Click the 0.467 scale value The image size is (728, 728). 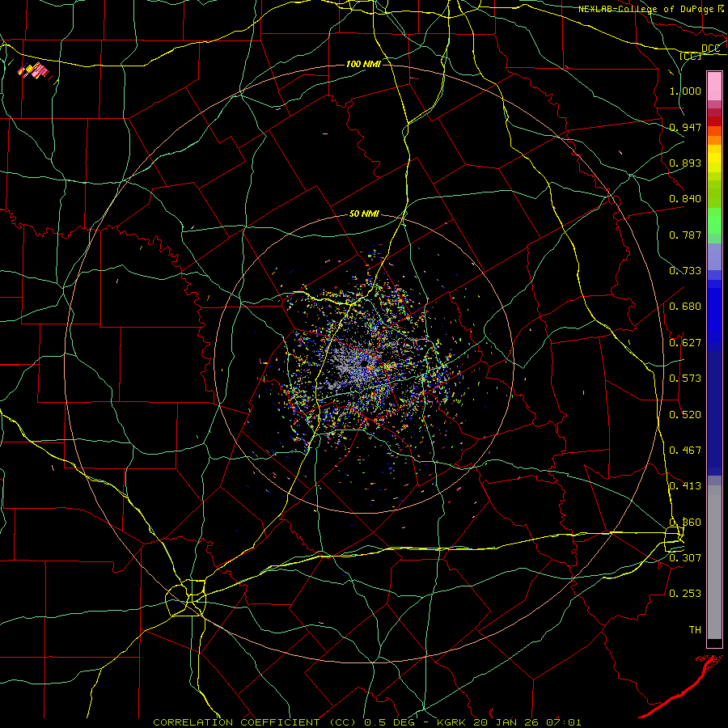pyautogui.click(x=685, y=451)
